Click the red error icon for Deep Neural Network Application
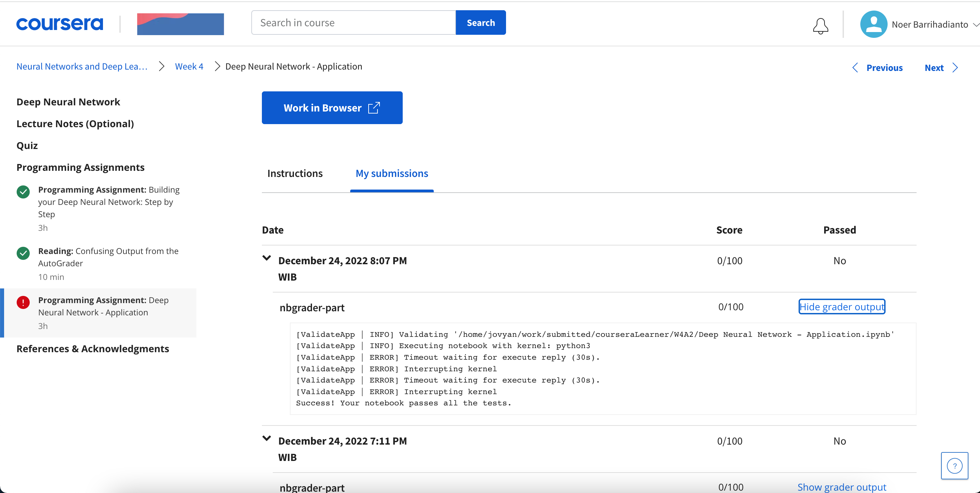 (x=23, y=302)
